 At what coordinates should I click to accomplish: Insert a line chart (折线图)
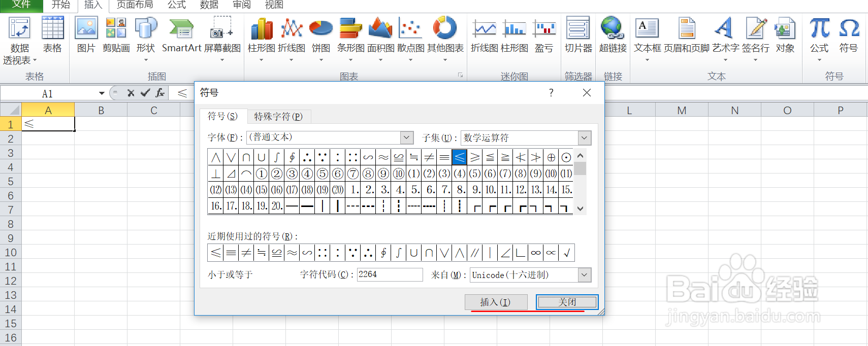point(292,40)
